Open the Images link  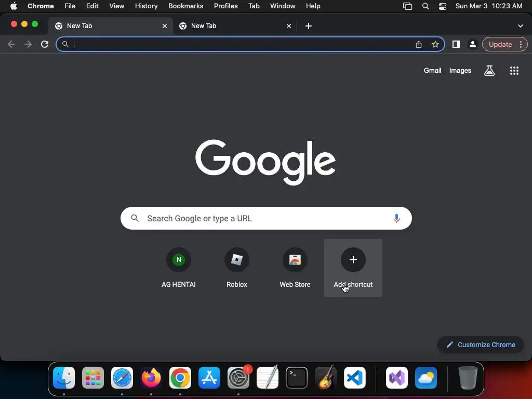pos(460,71)
